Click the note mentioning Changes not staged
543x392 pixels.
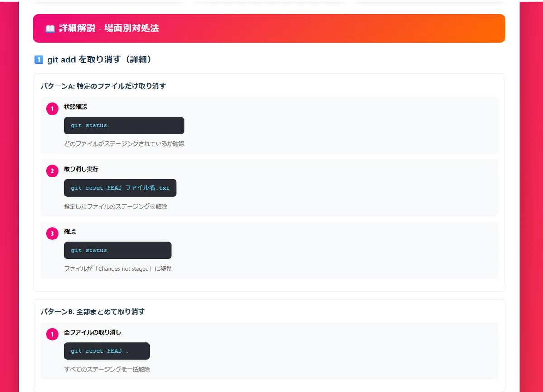[118, 269]
